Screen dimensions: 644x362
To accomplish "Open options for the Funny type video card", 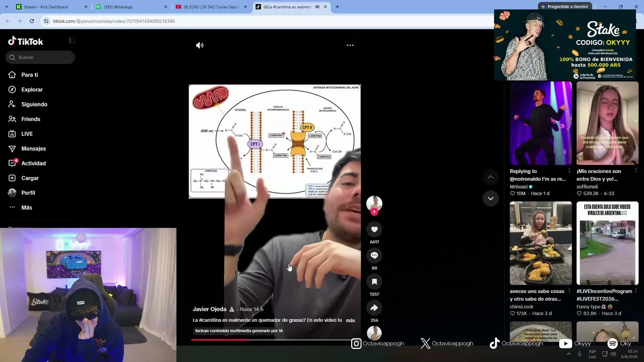I will point(636,291).
